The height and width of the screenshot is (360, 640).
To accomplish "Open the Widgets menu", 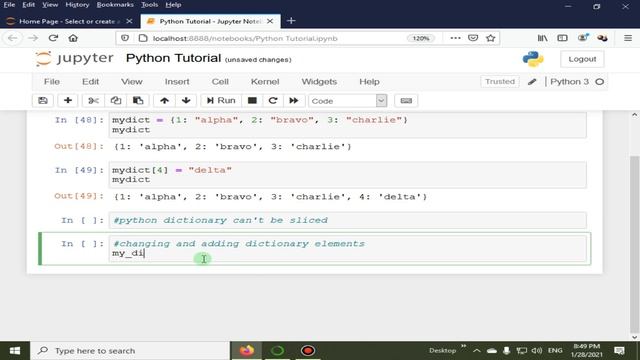I will click(x=319, y=82).
